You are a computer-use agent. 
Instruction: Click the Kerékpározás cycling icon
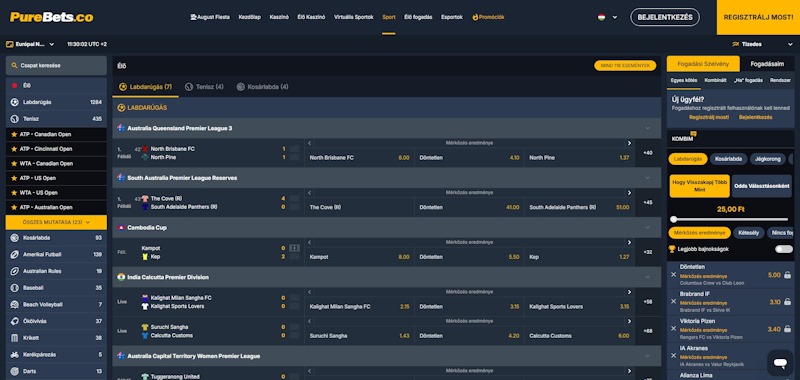[x=14, y=354]
